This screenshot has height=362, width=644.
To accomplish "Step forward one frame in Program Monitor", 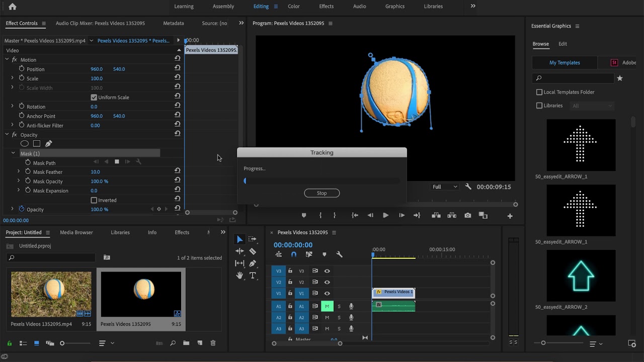I will (401, 215).
